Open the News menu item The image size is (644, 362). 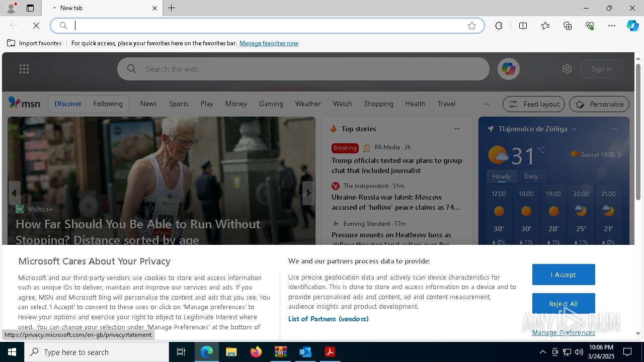tap(148, 104)
